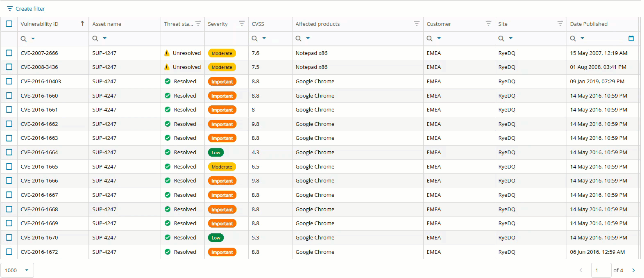Open filter icon in Customer column header
Viewport: 644px width, 278px height.
click(x=488, y=24)
